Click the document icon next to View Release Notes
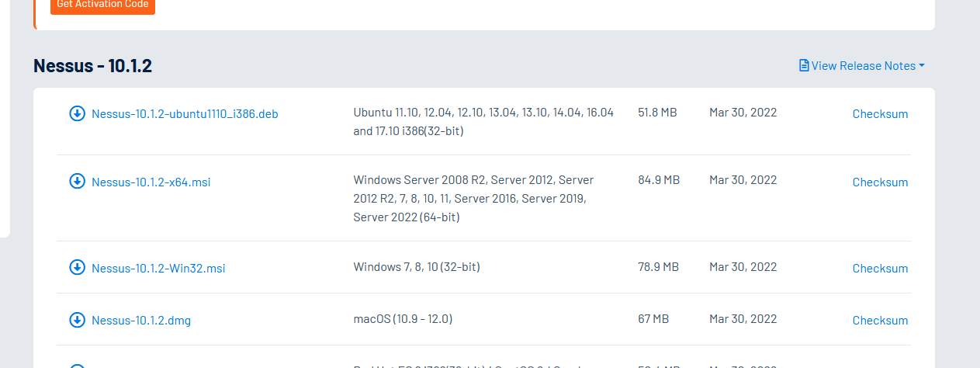The image size is (980, 368). click(804, 65)
